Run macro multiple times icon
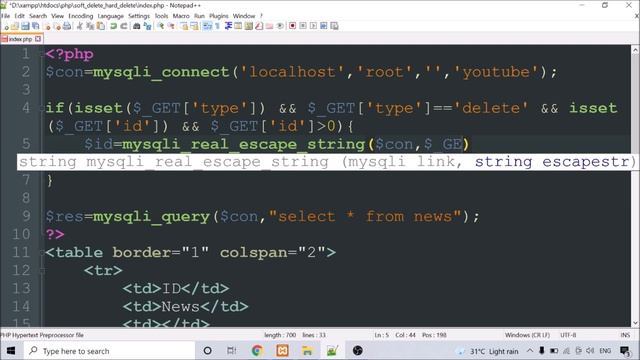 point(324,26)
